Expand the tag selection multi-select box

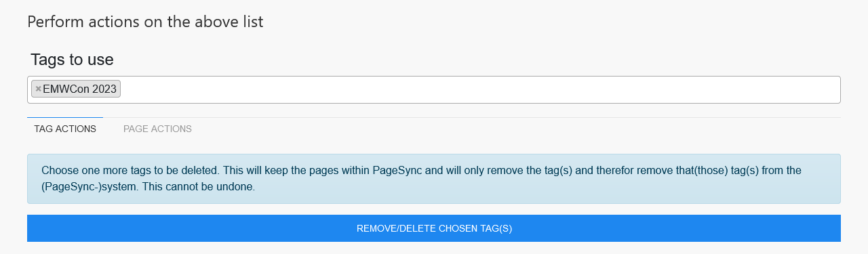tap(434, 89)
